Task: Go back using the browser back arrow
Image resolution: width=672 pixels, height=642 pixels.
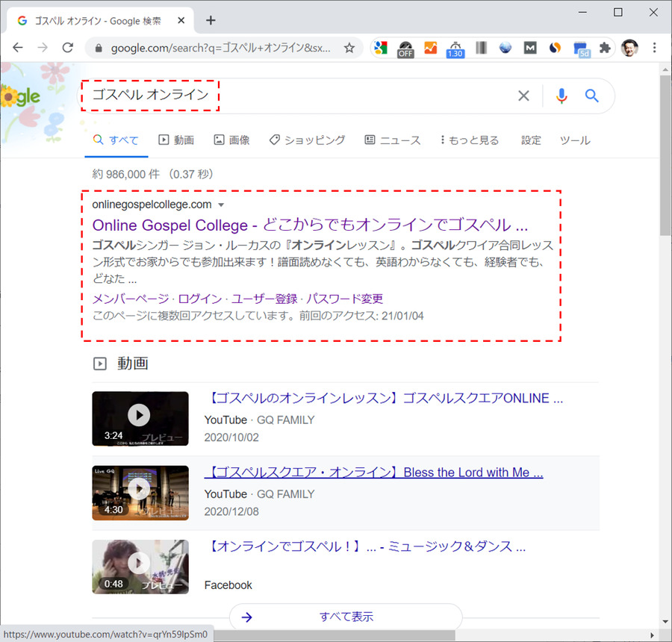Action: 18,47
